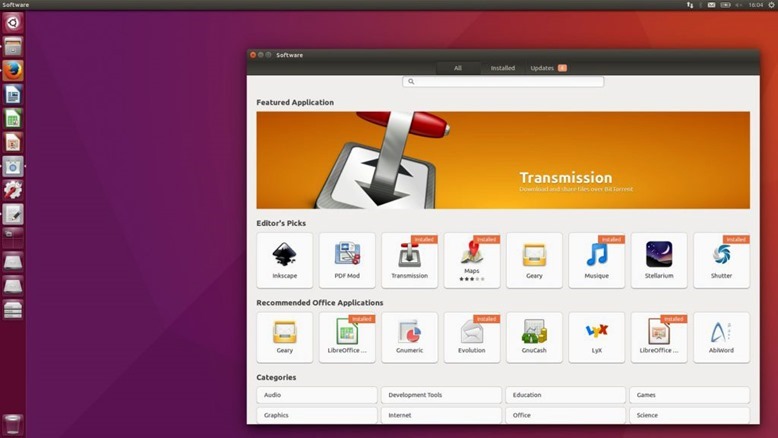This screenshot has width=778, height=438.
Task: Switch to the Installed tab
Action: point(503,68)
